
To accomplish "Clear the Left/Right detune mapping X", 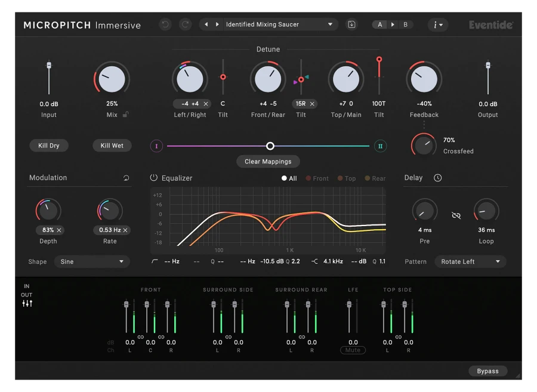I will click(x=206, y=104).
